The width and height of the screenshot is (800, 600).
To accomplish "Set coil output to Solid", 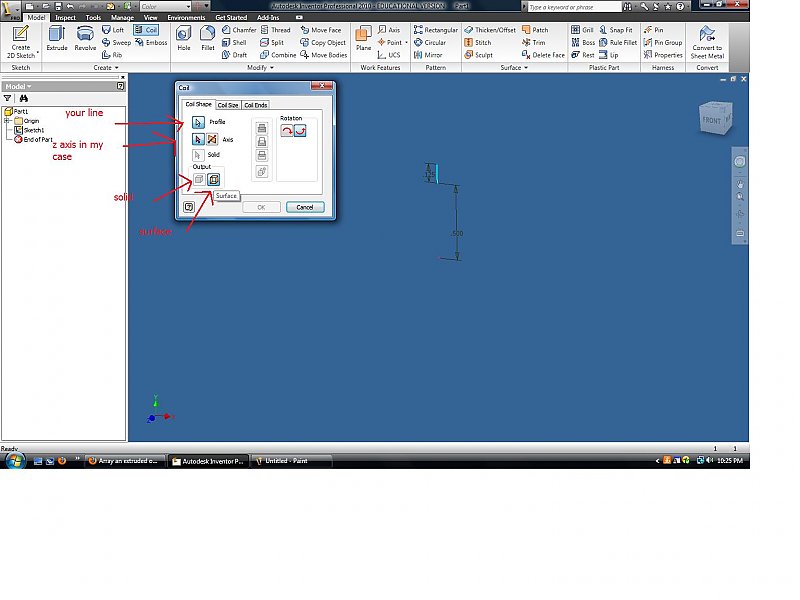I will 199,179.
